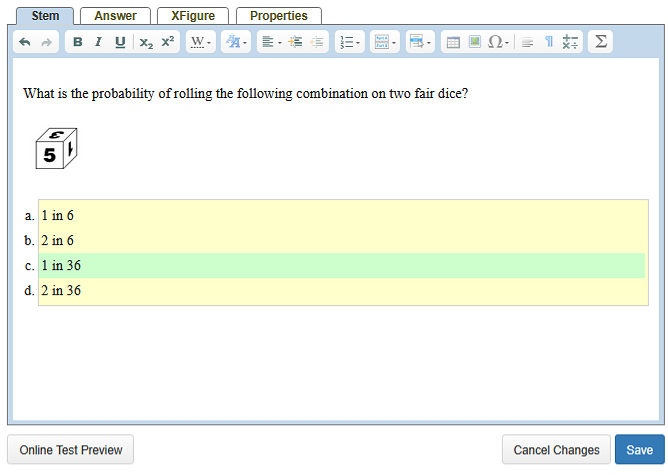This screenshot has height=475, width=668.
Task: Switch to the Answer tab
Action: click(x=115, y=16)
